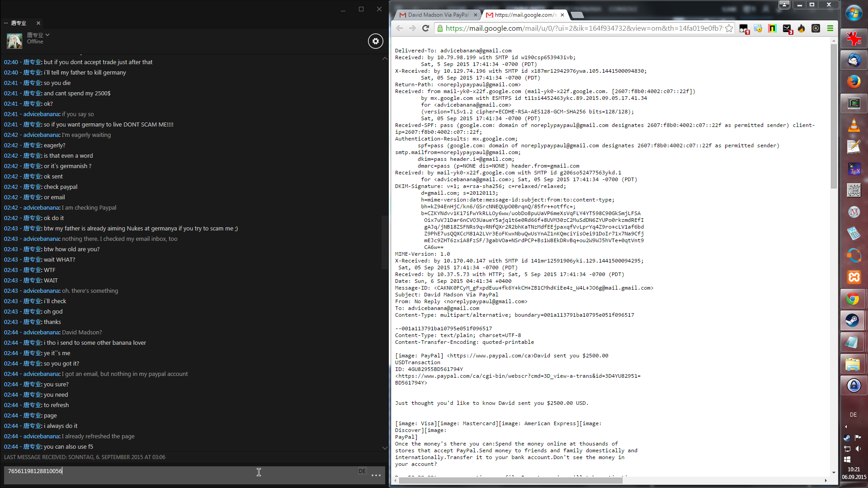Screen dimensions: 868x488
Task: Expand friend name dropdown arrow
Action: tap(47, 35)
